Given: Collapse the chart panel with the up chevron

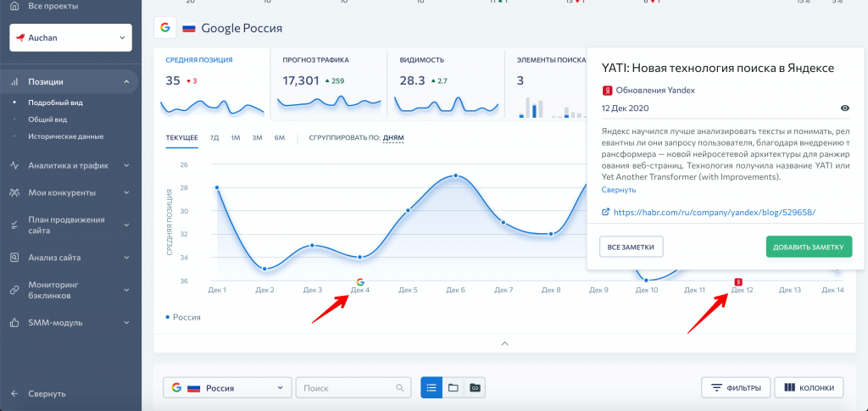Looking at the screenshot, I should coord(504,343).
